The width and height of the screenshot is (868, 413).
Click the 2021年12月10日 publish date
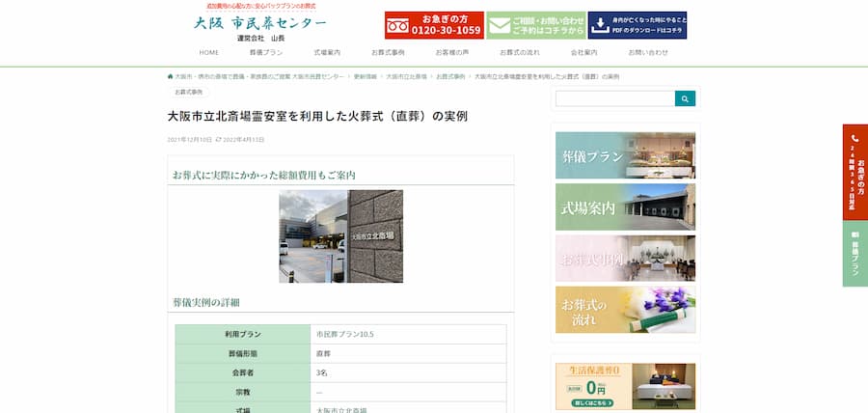190,140
